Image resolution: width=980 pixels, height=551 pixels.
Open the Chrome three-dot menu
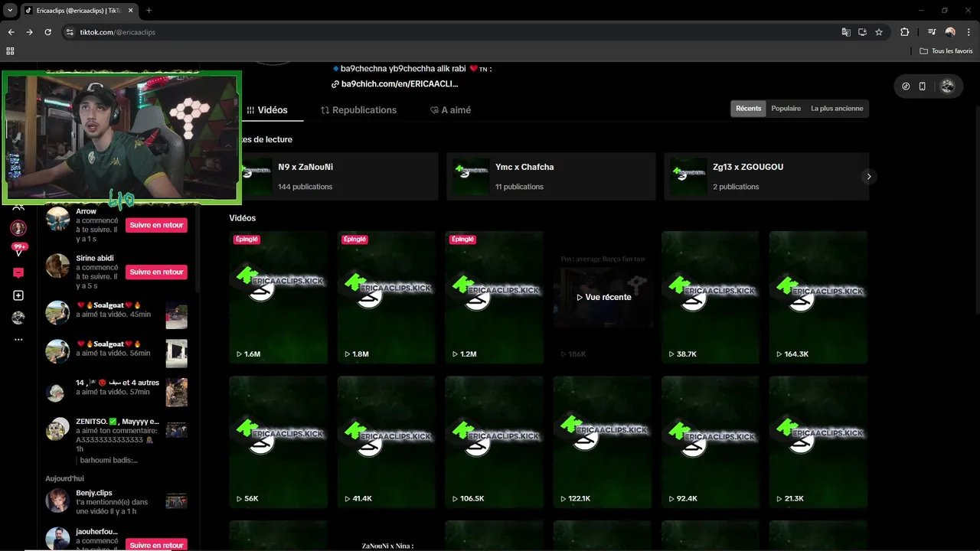[968, 32]
